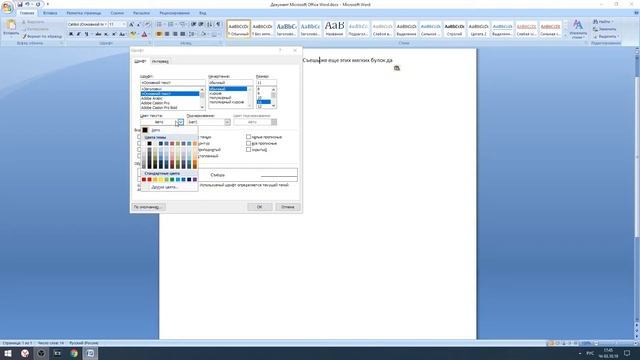Open Chrome from the taskbar
640x360 pixels.
point(74,353)
